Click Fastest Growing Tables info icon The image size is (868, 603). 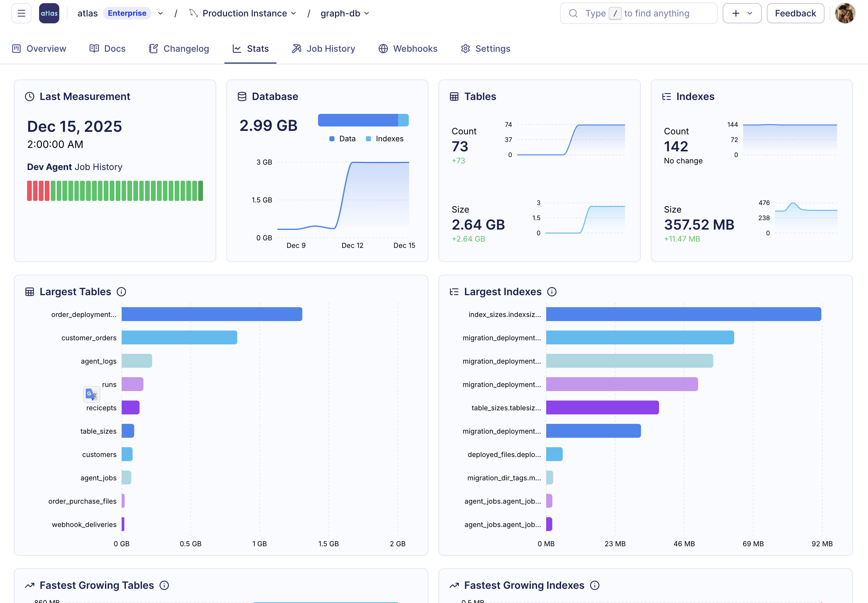tap(164, 585)
